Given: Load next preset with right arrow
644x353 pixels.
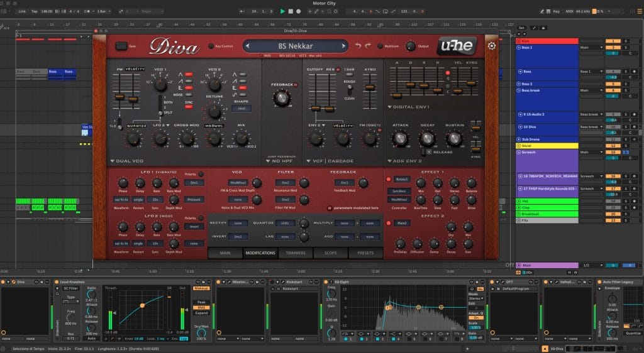Looking at the screenshot, I should coord(343,46).
